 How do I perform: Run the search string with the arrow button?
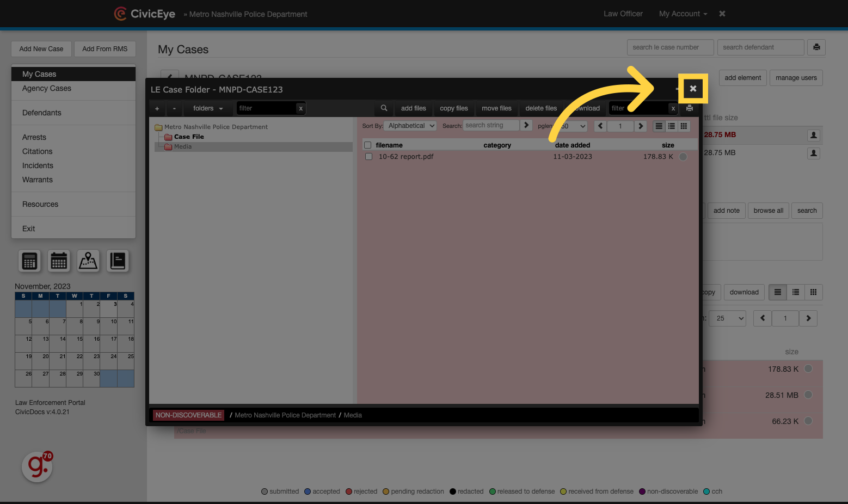click(526, 125)
